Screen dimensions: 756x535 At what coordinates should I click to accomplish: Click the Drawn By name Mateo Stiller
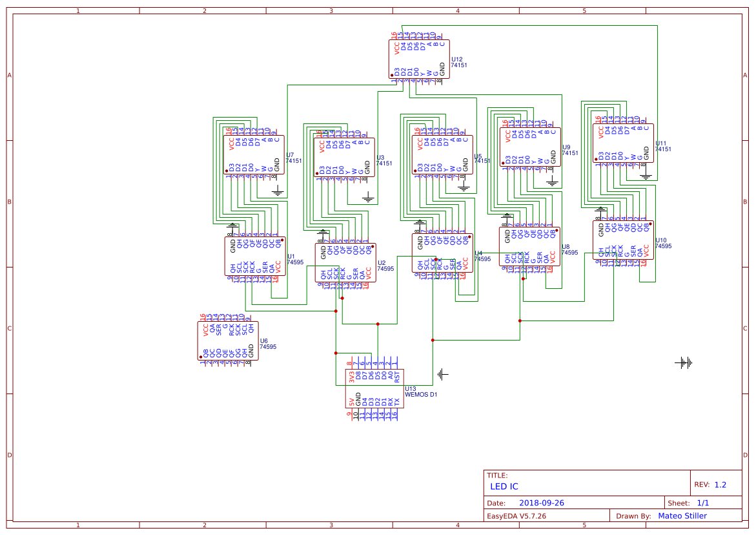[683, 516]
